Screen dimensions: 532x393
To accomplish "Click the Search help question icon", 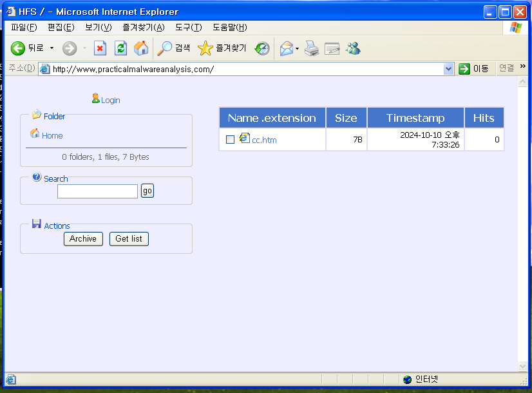I will (37, 177).
